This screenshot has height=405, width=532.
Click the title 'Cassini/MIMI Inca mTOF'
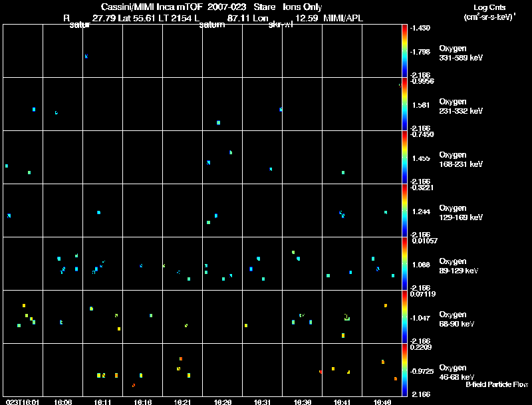[x=152, y=7]
